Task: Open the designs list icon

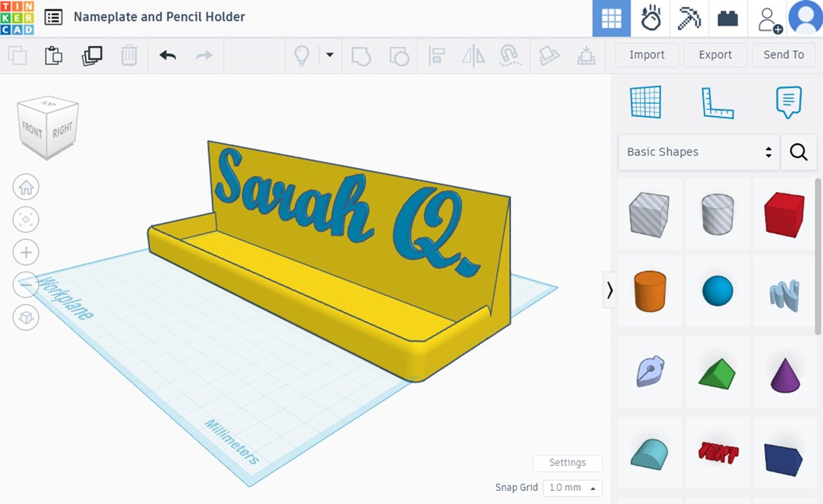Action: pyautogui.click(x=53, y=17)
